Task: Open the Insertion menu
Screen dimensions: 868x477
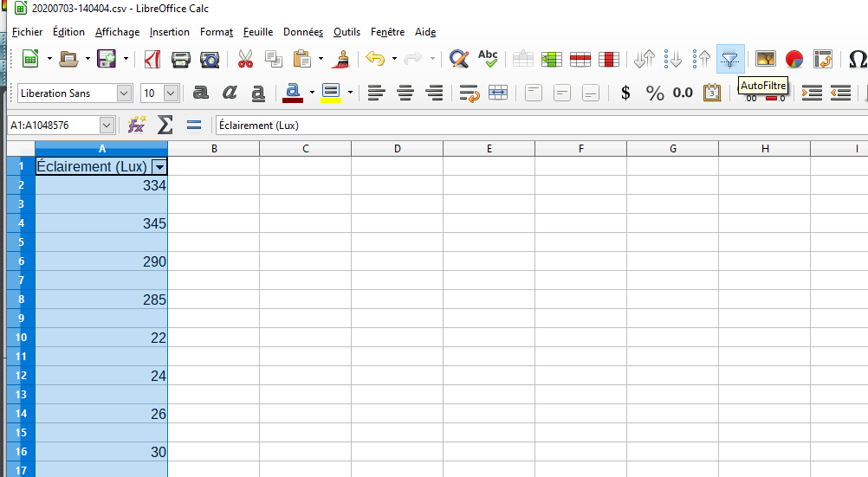Action: click(169, 32)
